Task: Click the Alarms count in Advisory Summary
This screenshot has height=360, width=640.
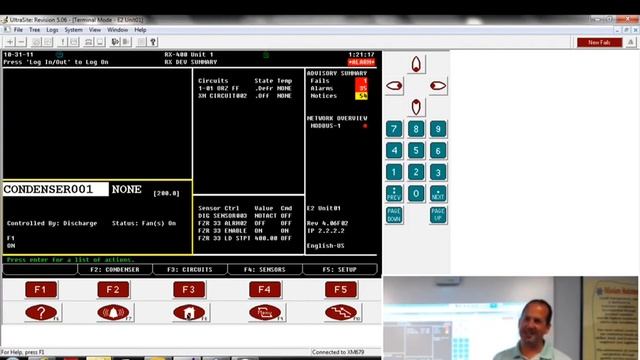Action: (361, 88)
